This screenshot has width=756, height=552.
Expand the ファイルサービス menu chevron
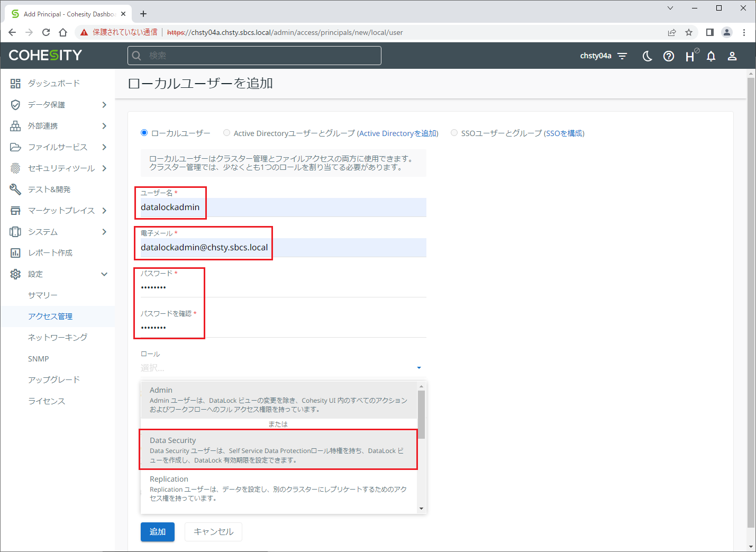tap(104, 147)
